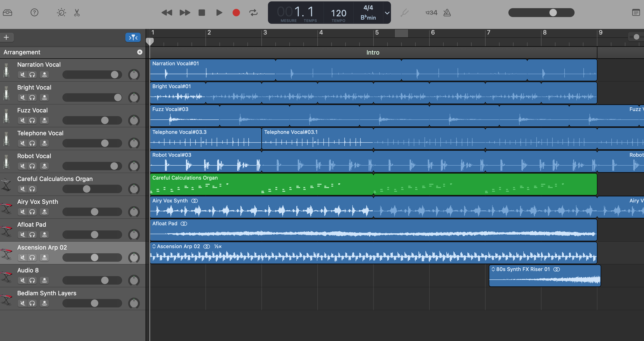Select the Robot Vocal microphone icon
Image resolution: width=644 pixels, height=341 pixels.
pyautogui.click(x=7, y=161)
